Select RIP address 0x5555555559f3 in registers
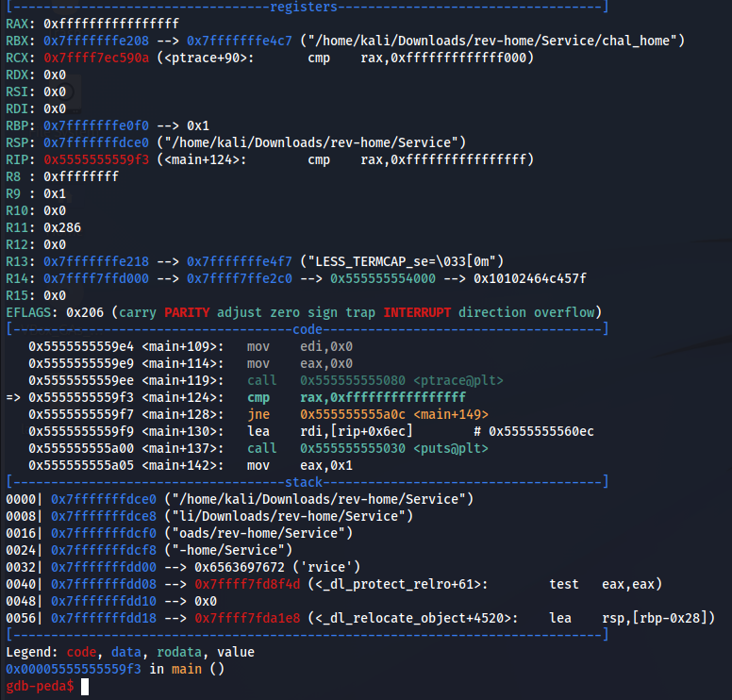The height and width of the screenshot is (700, 732). (96, 159)
